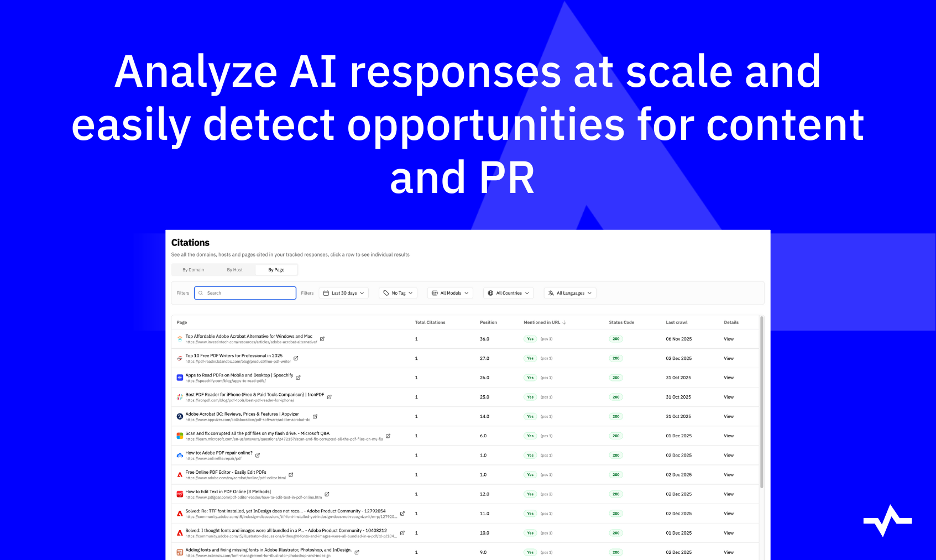The width and height of the screenshot is (936, 560).
Task: Switch to the By Host tab
Action: (x=235, y=270)
